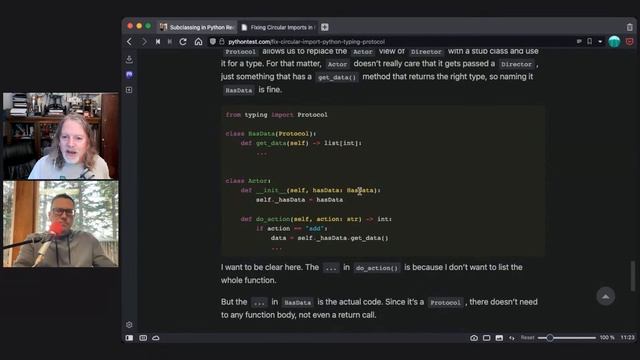The width and height of the screenshot is (640, 360).
Task: Click inline 'get_data()' code in paragraph
Action: coord(337,77)
